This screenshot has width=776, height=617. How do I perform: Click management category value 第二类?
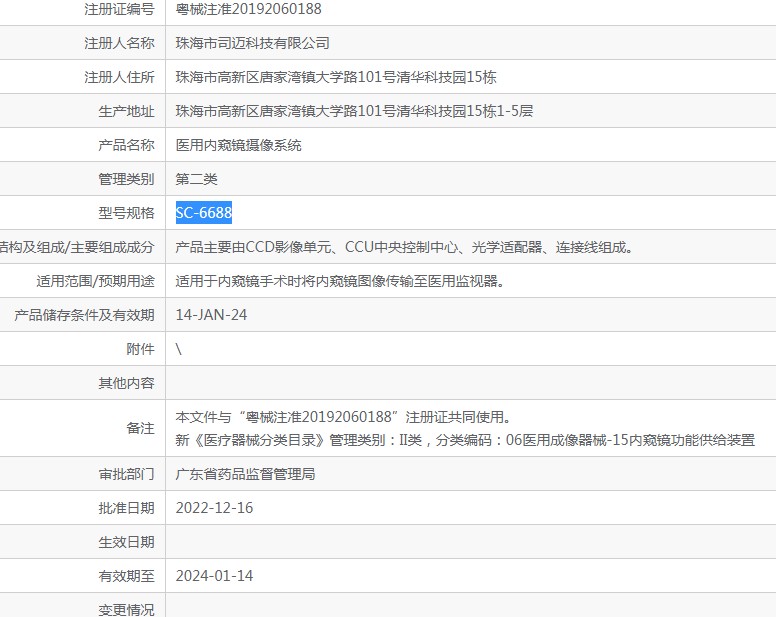[x=196, y=179]
